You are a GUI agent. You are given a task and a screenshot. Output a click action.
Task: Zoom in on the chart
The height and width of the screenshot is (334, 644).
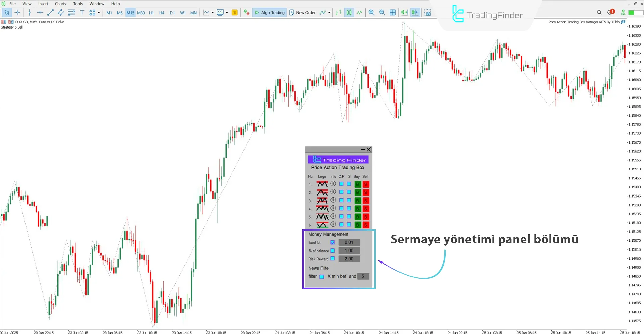tap(371, 12)
